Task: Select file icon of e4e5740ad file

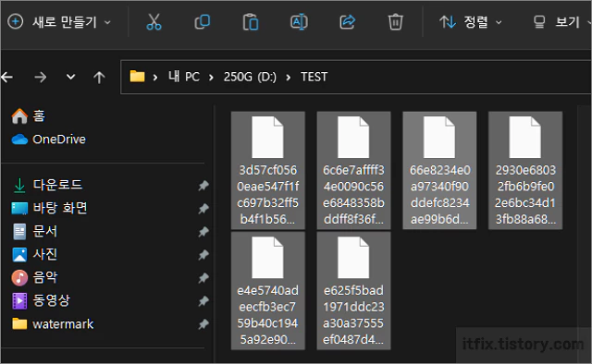Action: (x=267, y=258)
